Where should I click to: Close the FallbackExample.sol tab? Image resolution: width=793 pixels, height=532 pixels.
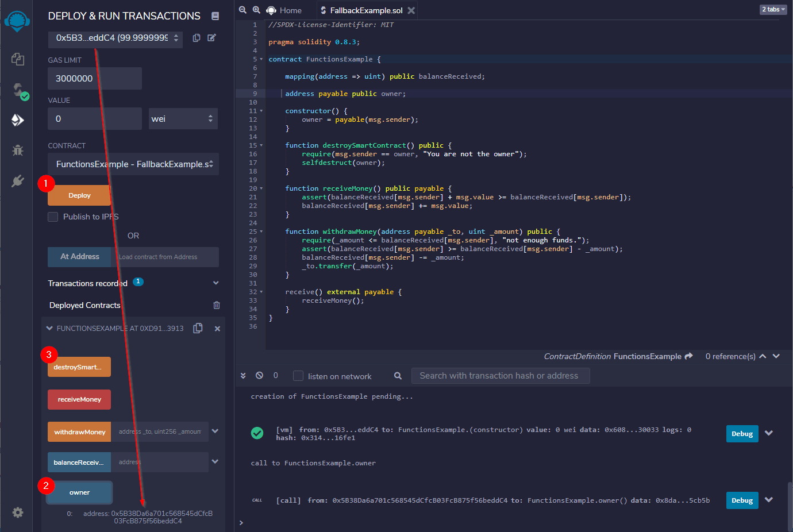(411, 10)
